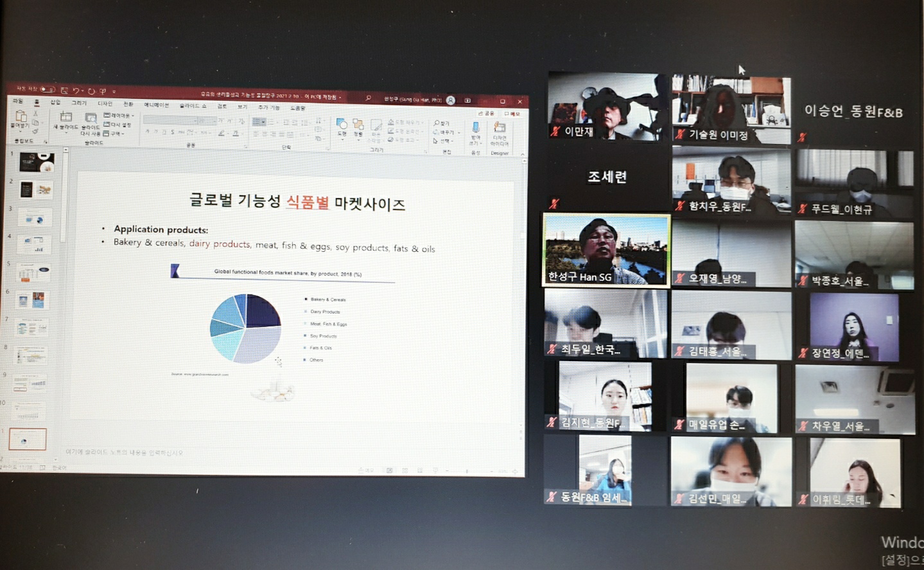The width and height of the screenshot is (924, 570).
Task: Select the selected pie chart slide thumbnail
Action: [x=28, y=440]
